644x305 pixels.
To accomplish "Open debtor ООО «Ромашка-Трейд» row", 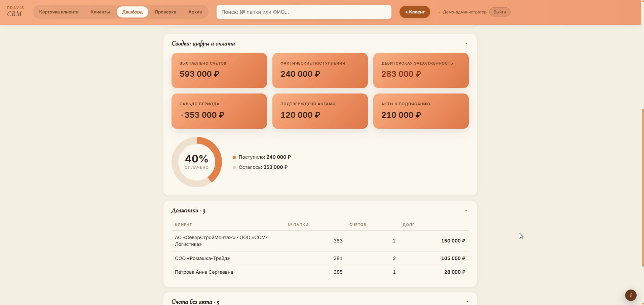I will coord(320,258).
